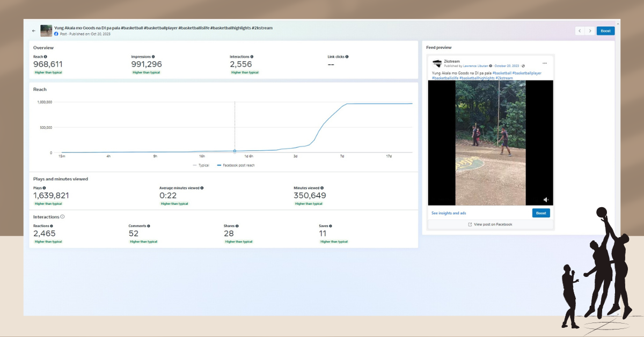Viewport: 644px width, 337px height.
Task: Show info tooltip for Impressions metric
Action: [153, 56]
